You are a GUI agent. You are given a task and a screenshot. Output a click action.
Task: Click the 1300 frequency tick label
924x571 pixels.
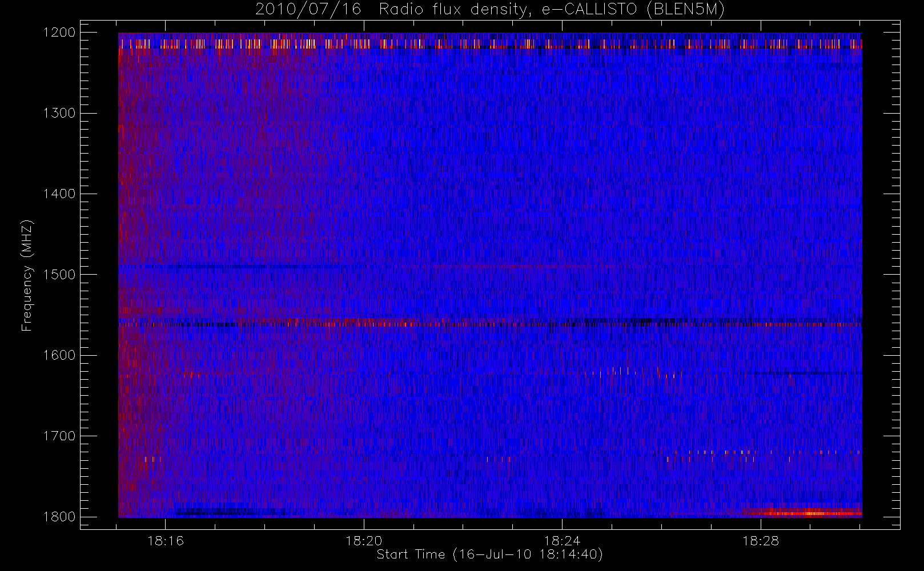pyautogui.click(x=59, y=113)
